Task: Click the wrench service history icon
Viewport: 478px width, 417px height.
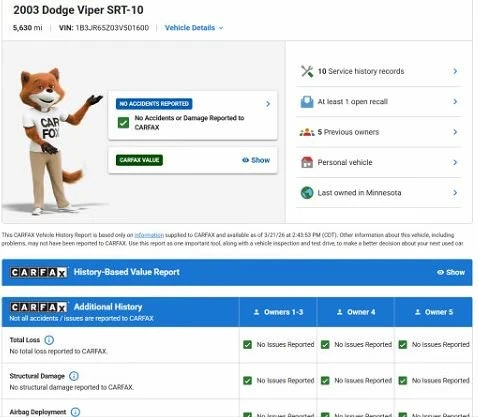Action: 307,71
